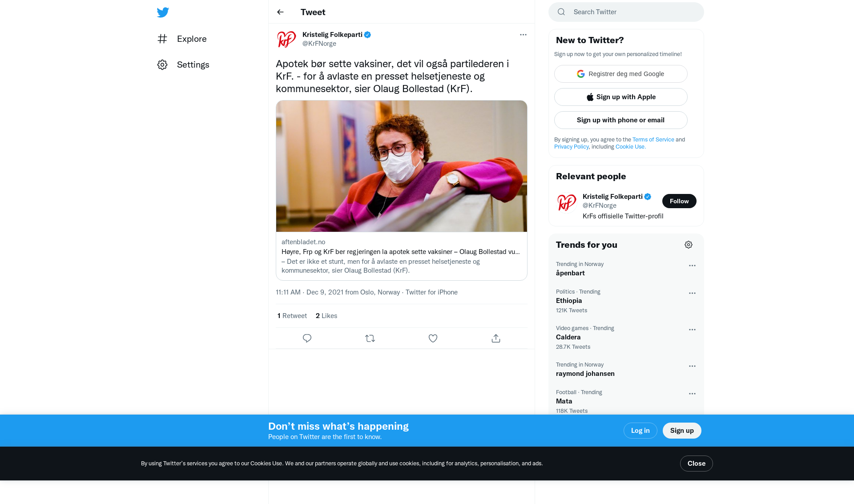Screen dimensions: 854x504
Task: Click the @KrFNorge handle under tweet author
Action: pyautogui.click(x=319, y=44)
